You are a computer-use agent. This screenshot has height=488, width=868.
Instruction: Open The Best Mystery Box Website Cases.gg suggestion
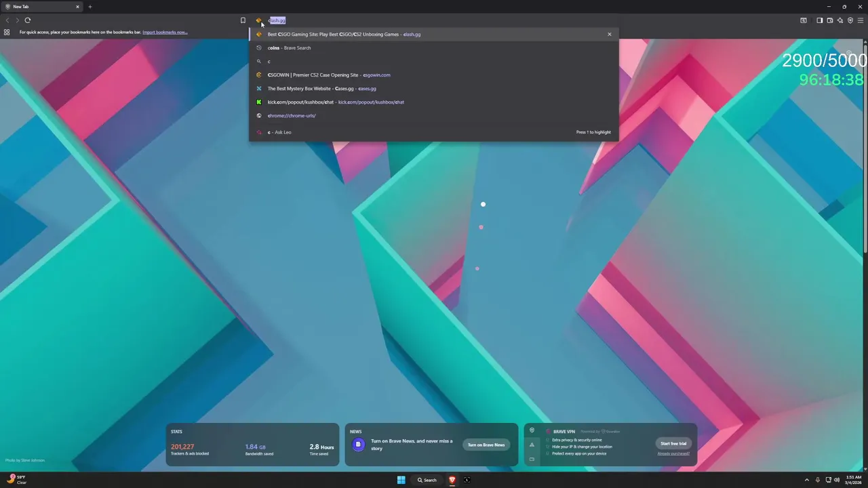pos(434,89)
